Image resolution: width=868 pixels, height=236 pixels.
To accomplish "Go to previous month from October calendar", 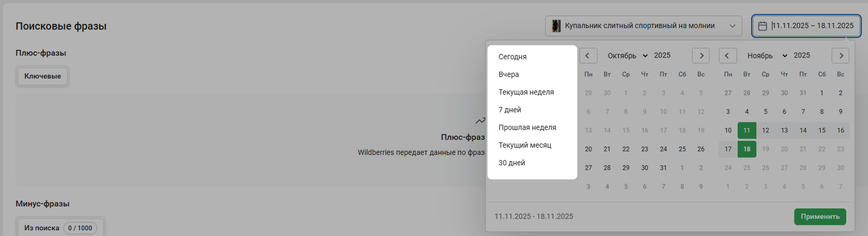I will pyautogui.click(x=588, y=56).
